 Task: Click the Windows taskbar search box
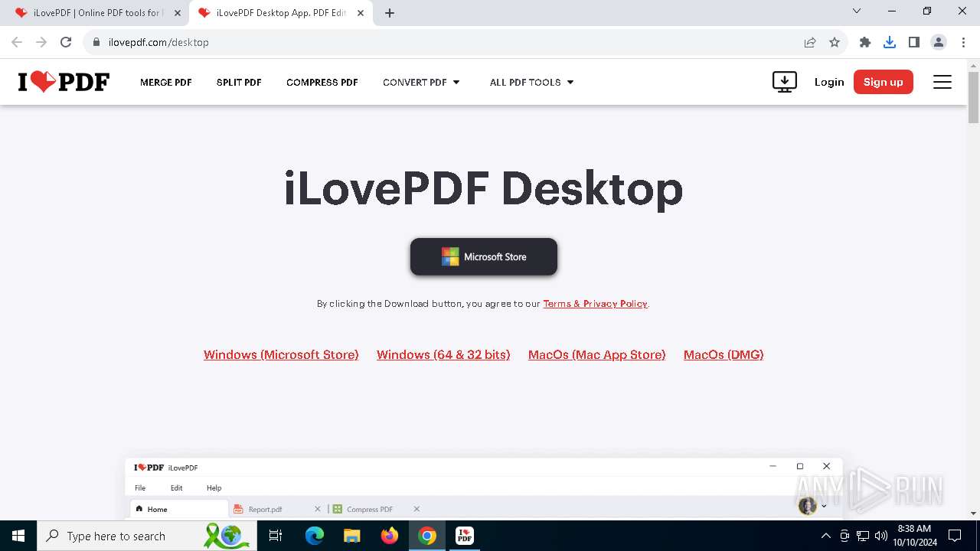pyautogui.click(x=148, y=536)
